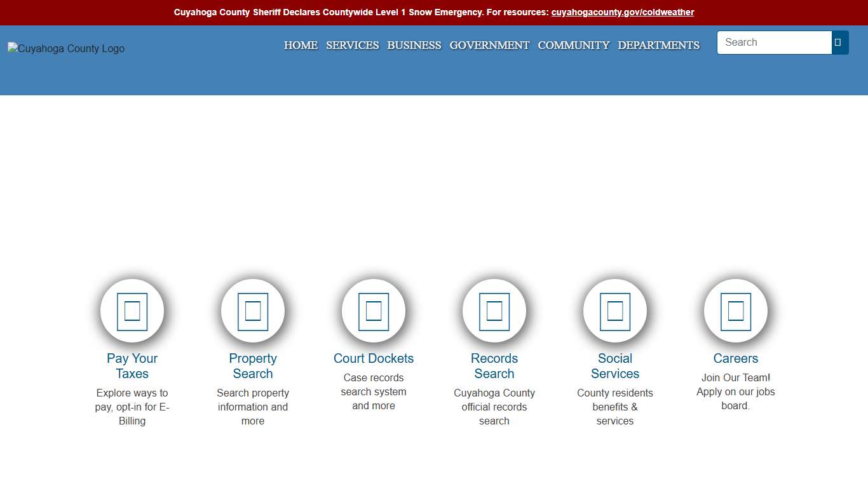
Task: Open the jobs board via Careers text
Action: 735,391
